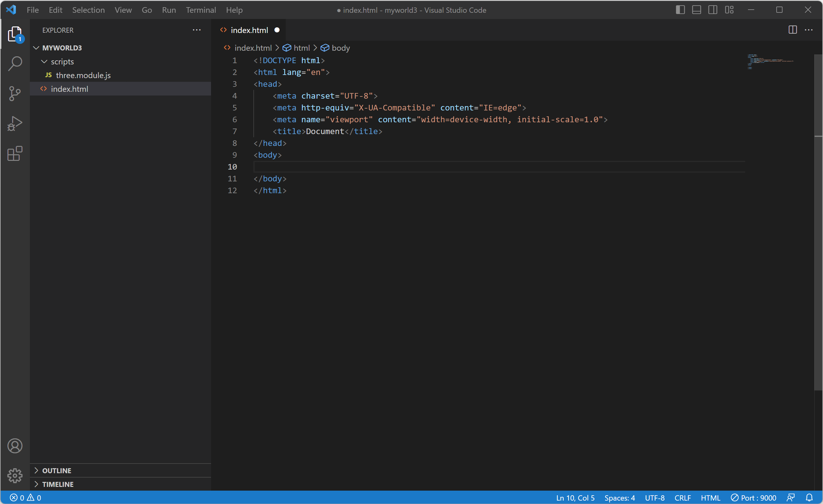823x504 pixels.
Task: Open the Search view in activity bar
Action: (x=15, y=63)
